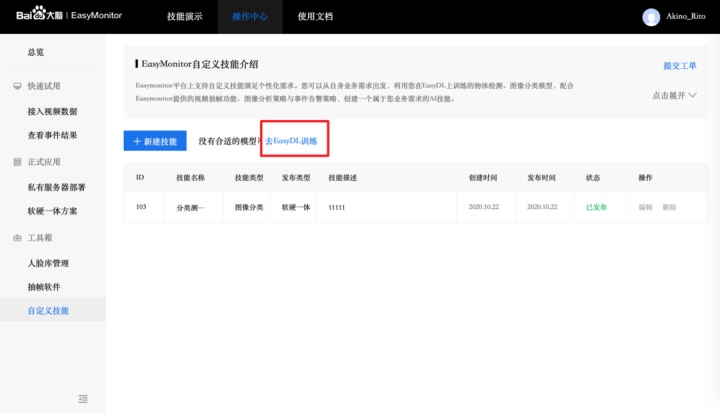Click 编辑 for skill 103
Screen dimensions: 720x413
(645, 207)
